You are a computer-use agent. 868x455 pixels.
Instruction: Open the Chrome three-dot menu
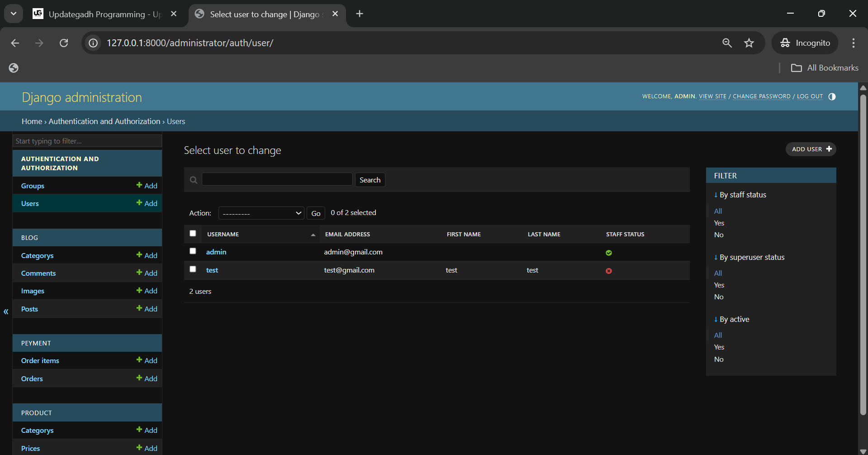853,43
